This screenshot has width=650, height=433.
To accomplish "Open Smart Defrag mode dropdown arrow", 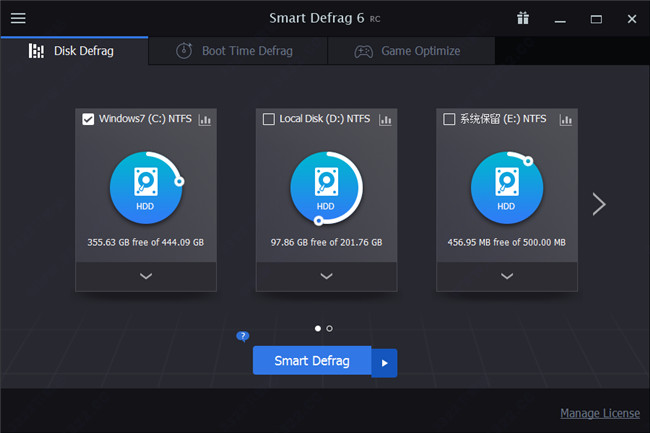I will coord(385,362).
